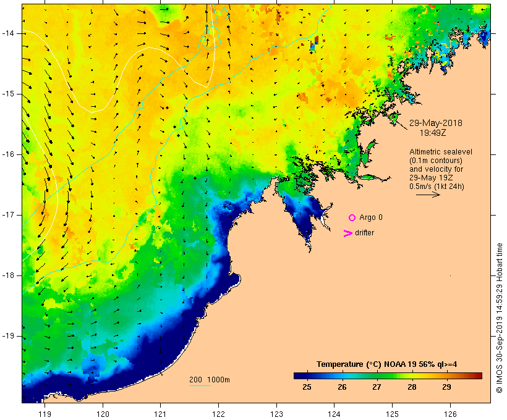Click the longitude label 124
This screenshot has width=507, height=420.
[334, 414]
